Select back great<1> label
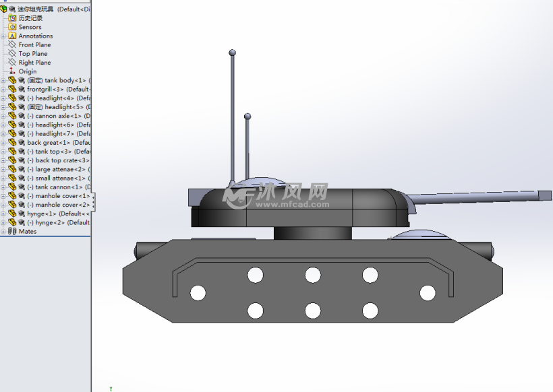Screen dimensions: 553x392 point(49,143)
